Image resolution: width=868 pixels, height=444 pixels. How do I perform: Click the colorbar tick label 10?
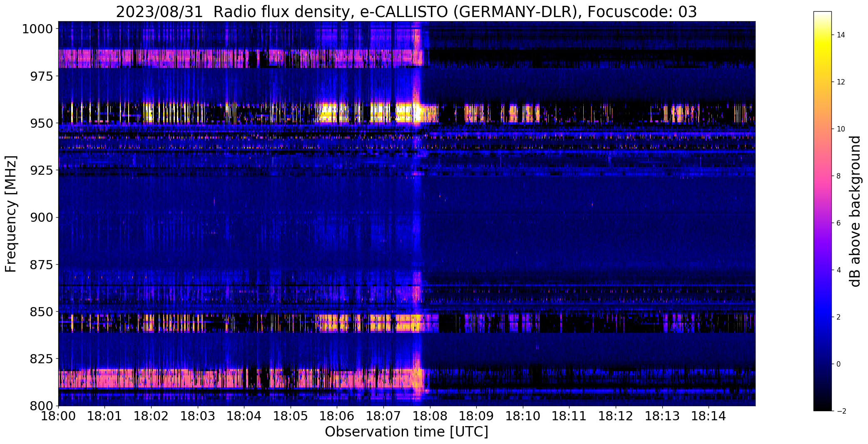[x=841, y=129]
